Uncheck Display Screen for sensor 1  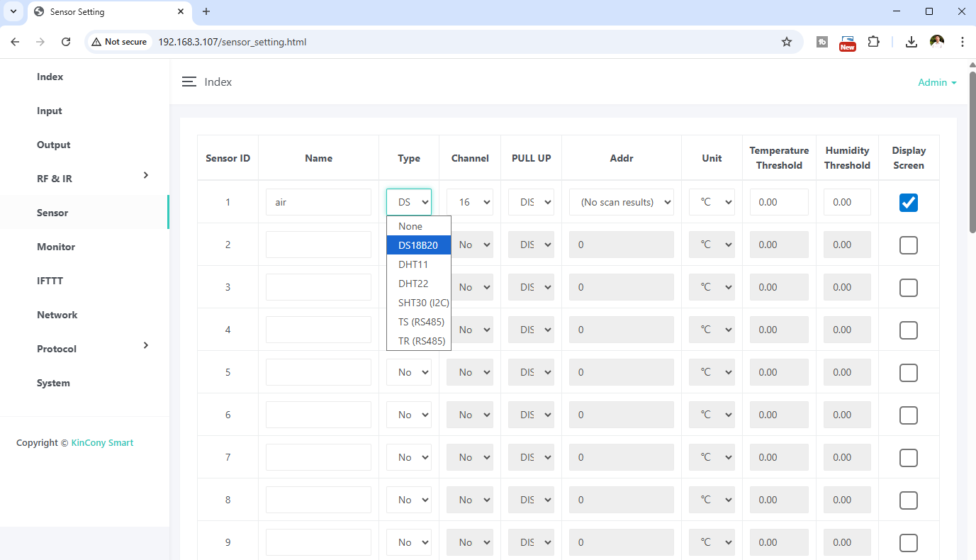click(908, 203)
